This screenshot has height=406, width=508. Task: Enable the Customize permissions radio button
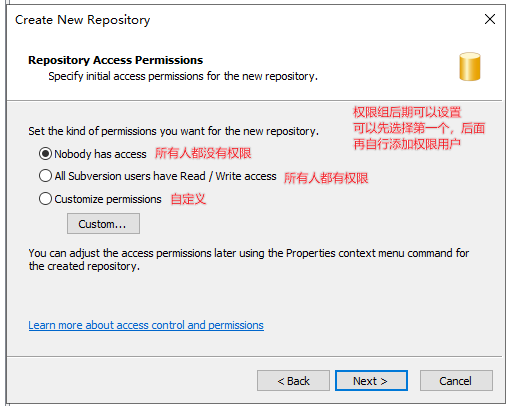point(45,199)
